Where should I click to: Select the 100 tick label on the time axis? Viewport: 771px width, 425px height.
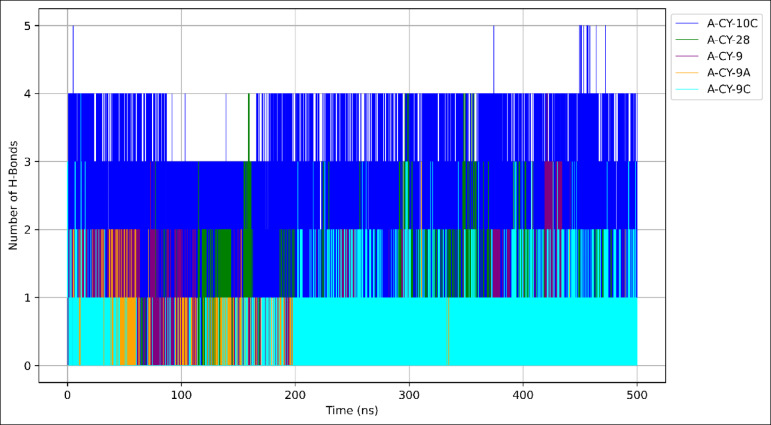click(181, 394)
